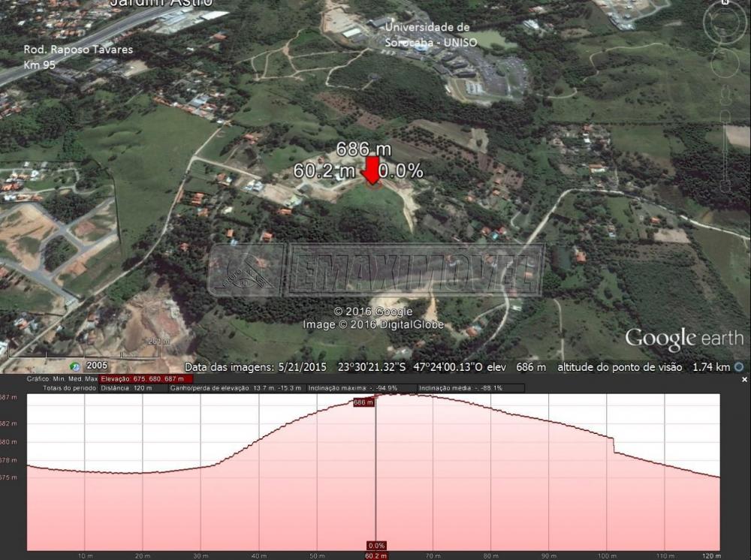Click Universidade de Sorocaba - UNISO label
Viewport: 751px width, 560px height.
(430, 35)
